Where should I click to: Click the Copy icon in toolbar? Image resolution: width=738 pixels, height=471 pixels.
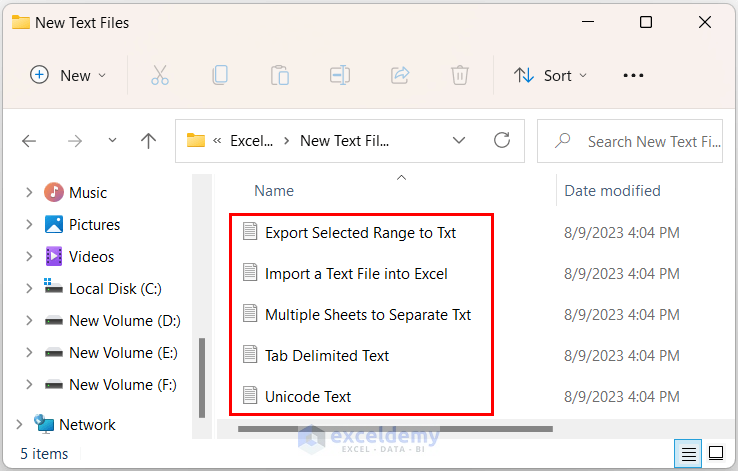point(220,75)
